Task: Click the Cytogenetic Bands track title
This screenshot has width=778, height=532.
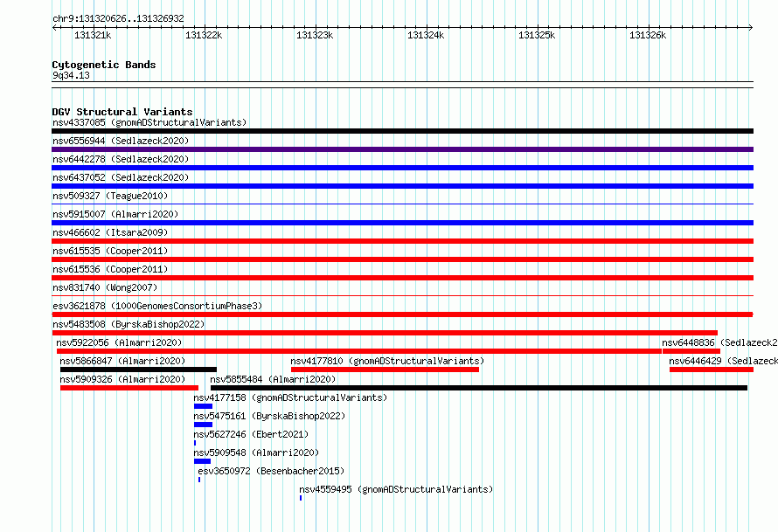Action: pos(104,65)
